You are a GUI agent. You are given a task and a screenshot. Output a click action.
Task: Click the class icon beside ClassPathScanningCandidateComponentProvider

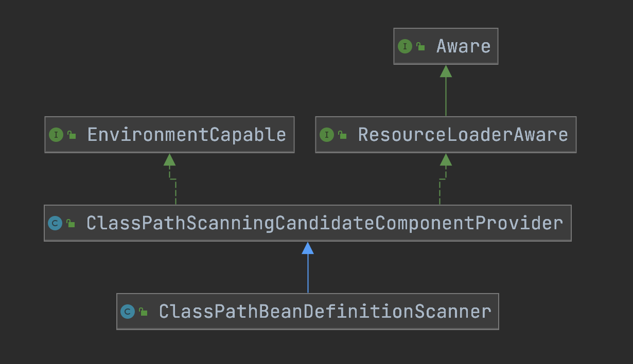pos(55,223)
